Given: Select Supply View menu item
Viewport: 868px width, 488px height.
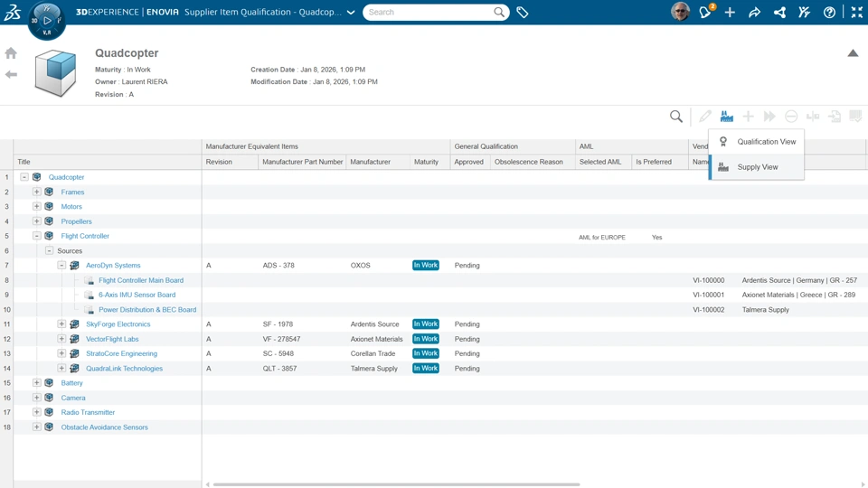Looking at the screenshot, I should click(x=756, y=167).
